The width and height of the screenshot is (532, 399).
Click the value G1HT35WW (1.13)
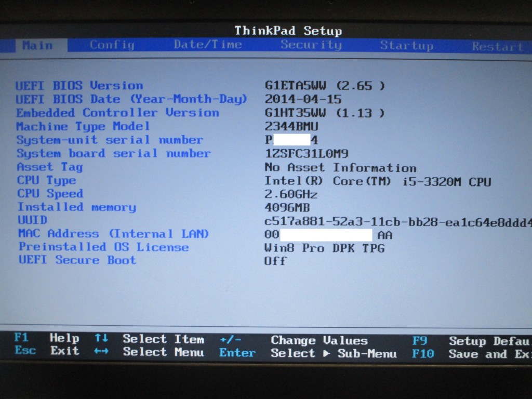click(x=325, y=113)
